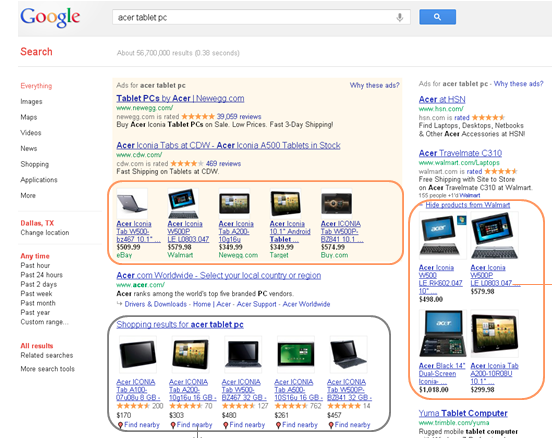552x438 pixels.
Task: Open Acer Support sitelink
Action: [257, 304]
